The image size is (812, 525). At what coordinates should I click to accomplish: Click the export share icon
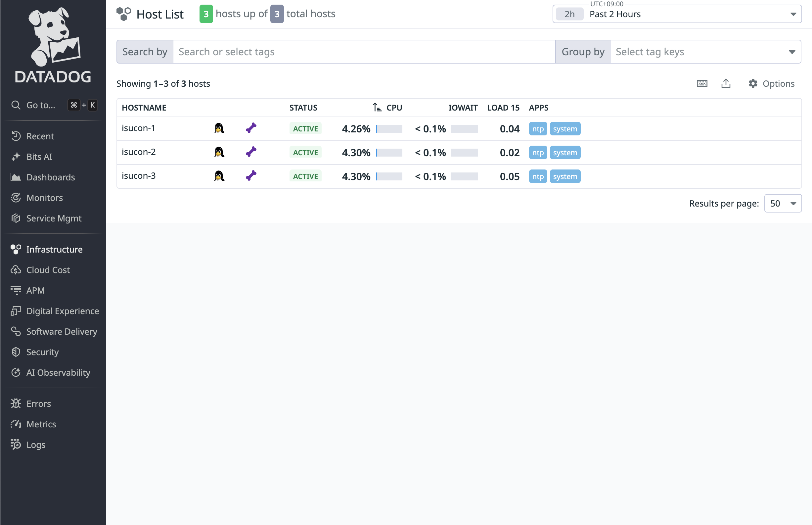click(x=725, y=83)
